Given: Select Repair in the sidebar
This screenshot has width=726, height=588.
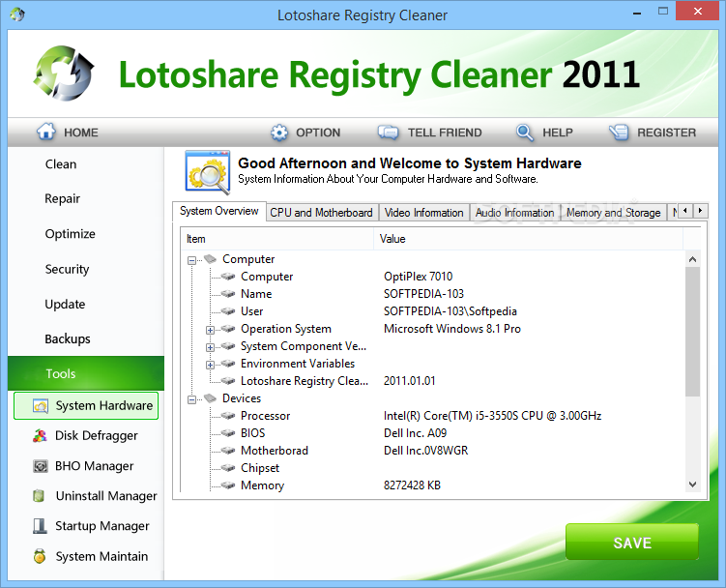Looking at the screenshot, I should [63, 199].
